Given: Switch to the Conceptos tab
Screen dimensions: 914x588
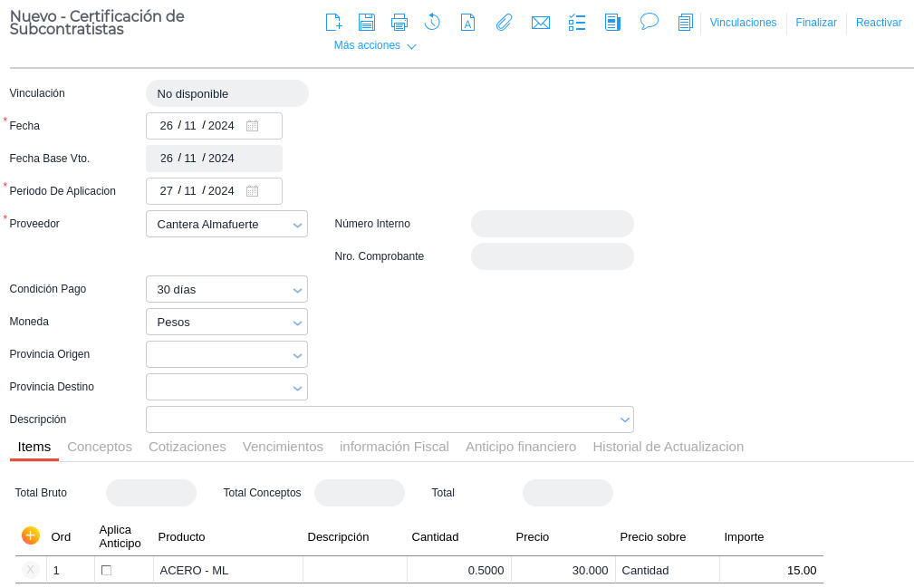Looking at the screenshot, I should [100, 447].
